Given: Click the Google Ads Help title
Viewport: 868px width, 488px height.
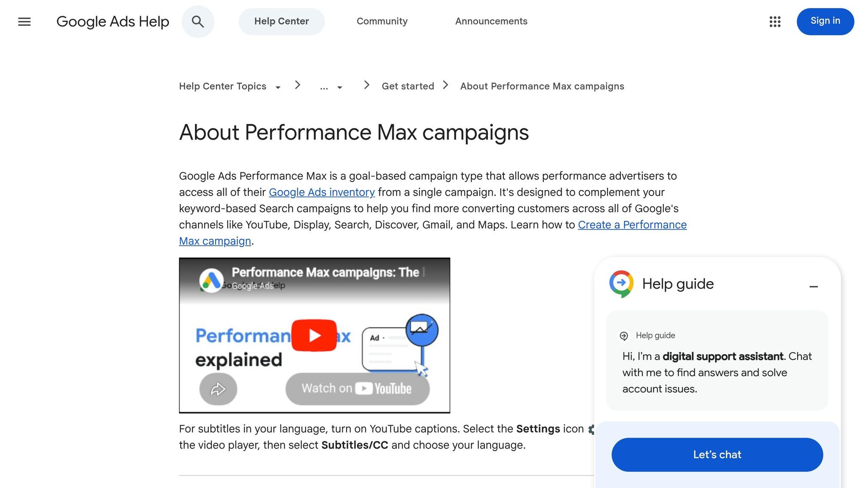Looking at the screenshot, I should pos(113,22).
